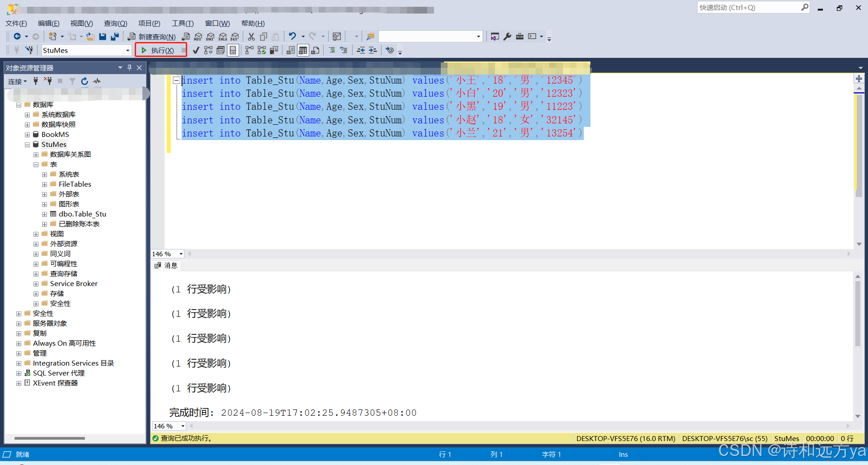The image size is (868, 465).
Task: Open the 连接 dropdown in Object Explorer
Action: click(x=18, y=81)
